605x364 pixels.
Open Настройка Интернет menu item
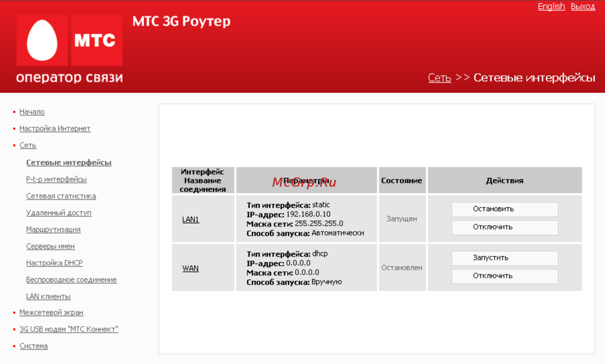point(55,129)
